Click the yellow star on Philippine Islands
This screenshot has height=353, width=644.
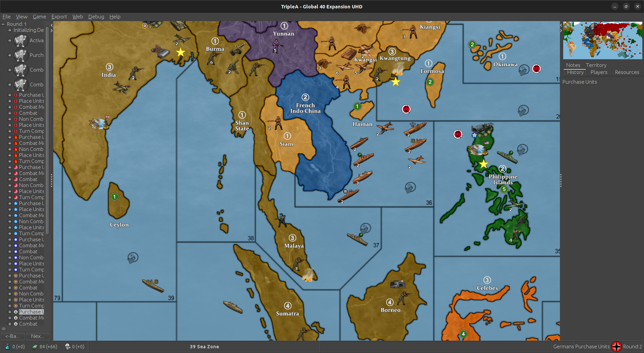(x=484, y=164)
